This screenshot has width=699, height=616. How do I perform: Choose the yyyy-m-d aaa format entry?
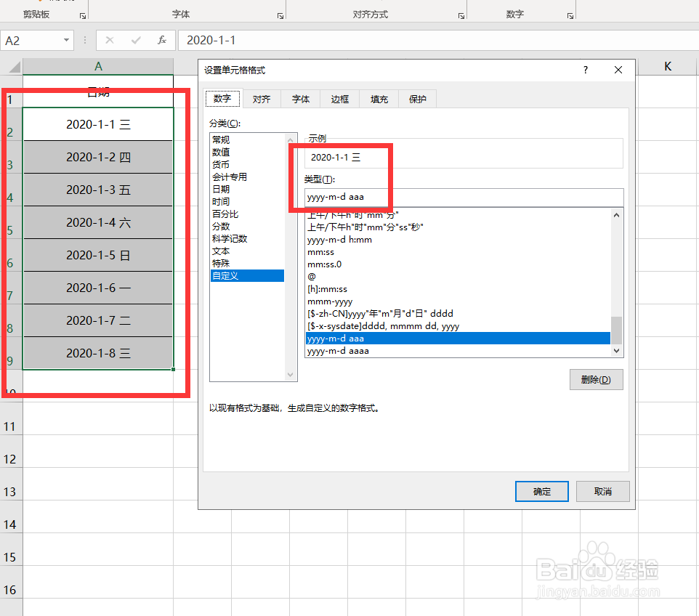[458, 339]
